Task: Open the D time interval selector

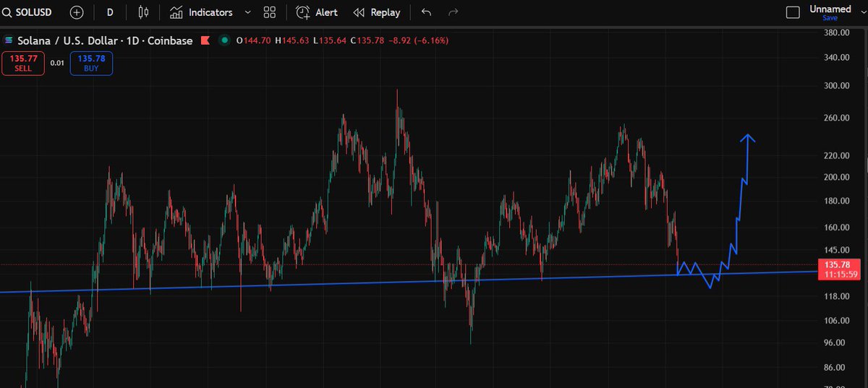Action: (110, 12)
